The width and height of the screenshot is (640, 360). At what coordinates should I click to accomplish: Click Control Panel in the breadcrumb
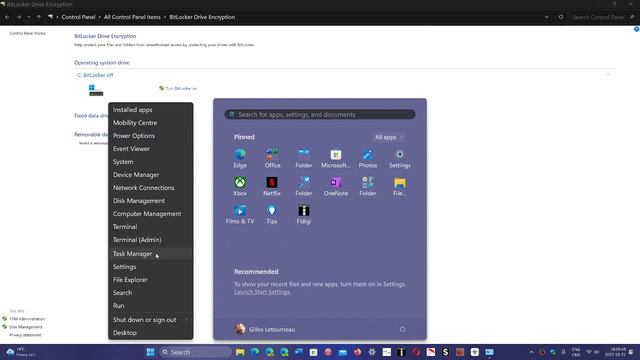(x=78, y=17)
